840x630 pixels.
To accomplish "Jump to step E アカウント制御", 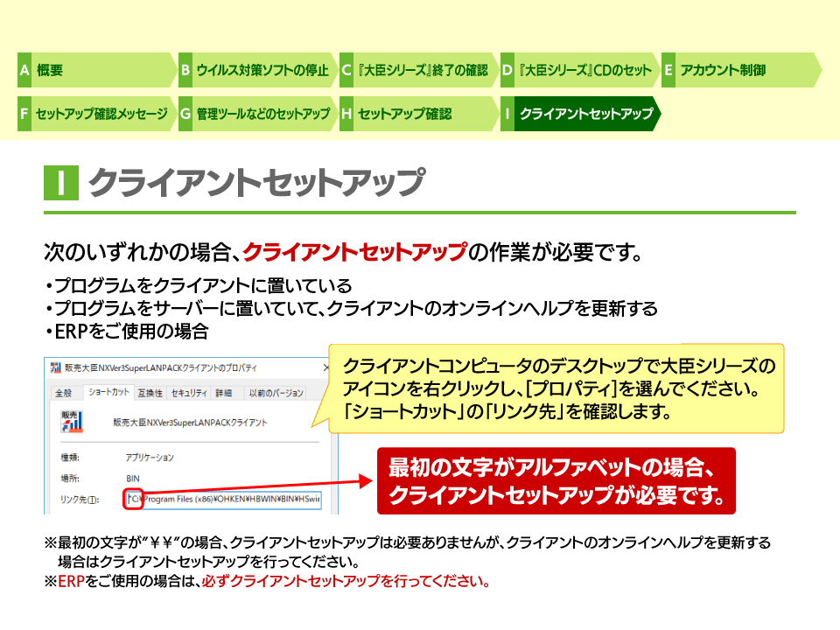I will pyautogui.click(x=741, y=70).
